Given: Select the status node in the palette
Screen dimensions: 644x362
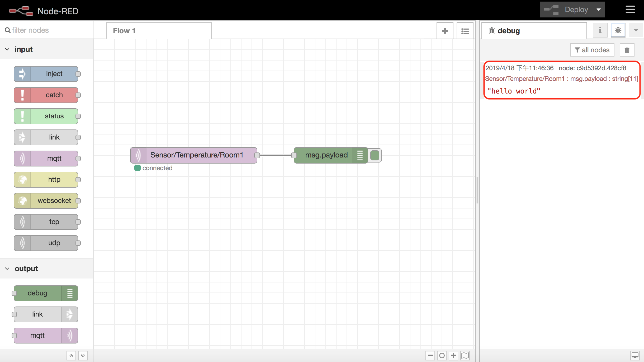Looking at the screenshot, I should coord(46,116).
